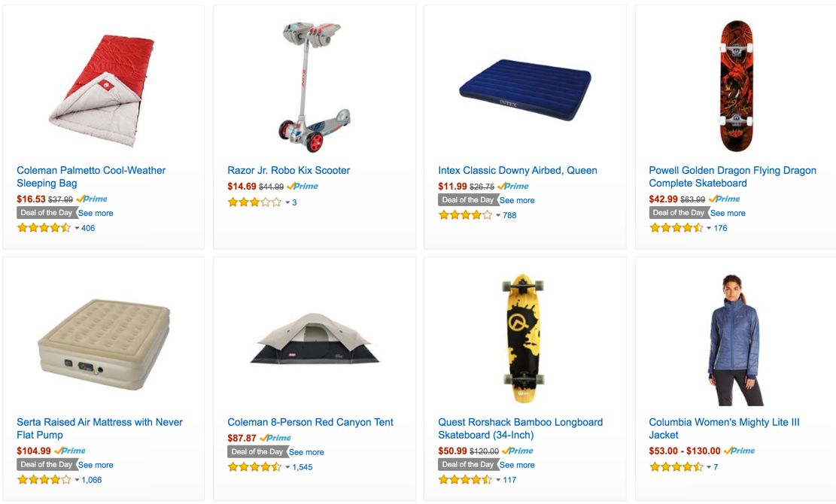Expand rating dropdown arrow beside 406 reviews
Screen dimensions: 836x504
click(77, 229)
